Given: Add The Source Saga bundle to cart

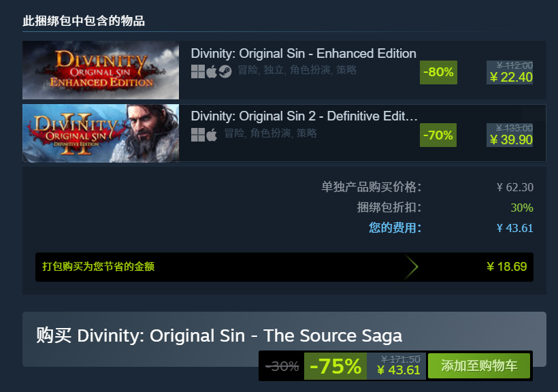Looking at the screenshot, I should [x=479, y=365].
